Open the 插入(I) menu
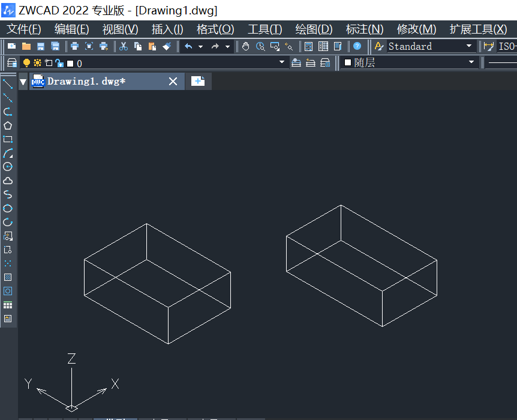The height and width of the screenshot is (420, 517). coord(167,29)
